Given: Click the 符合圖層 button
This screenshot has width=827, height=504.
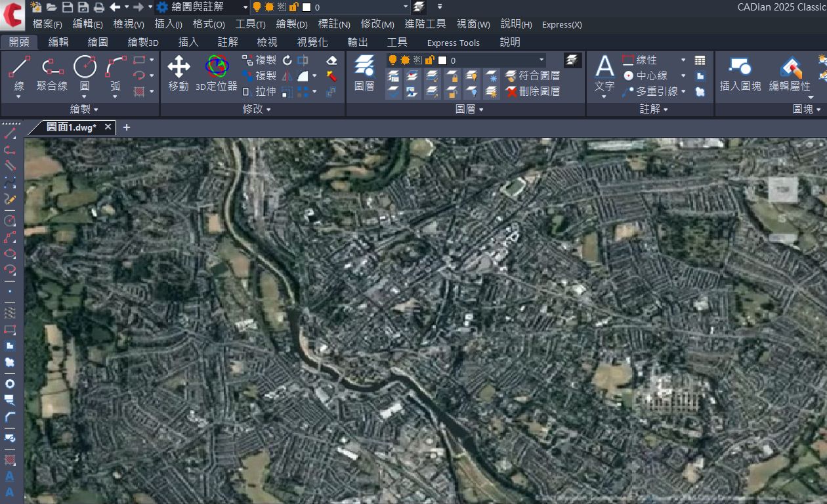Looking at the screenshot, I should click(x=532, y=75).
